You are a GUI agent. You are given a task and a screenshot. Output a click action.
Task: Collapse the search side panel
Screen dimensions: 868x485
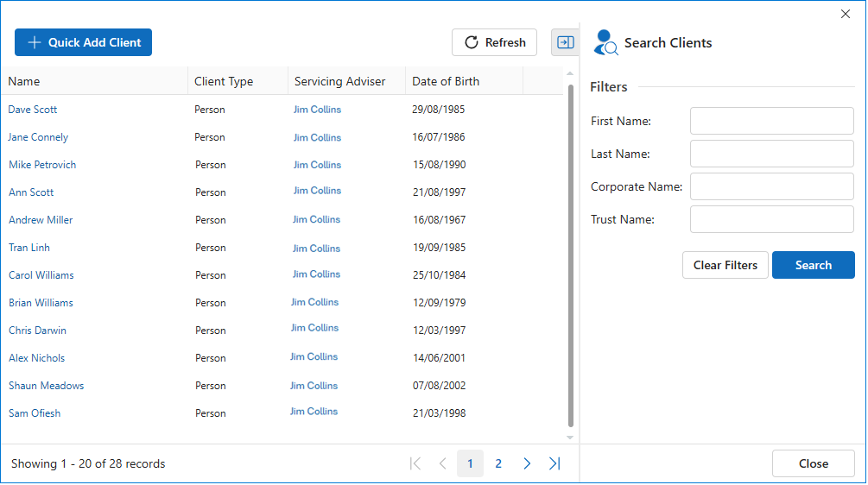pos(565,42)
